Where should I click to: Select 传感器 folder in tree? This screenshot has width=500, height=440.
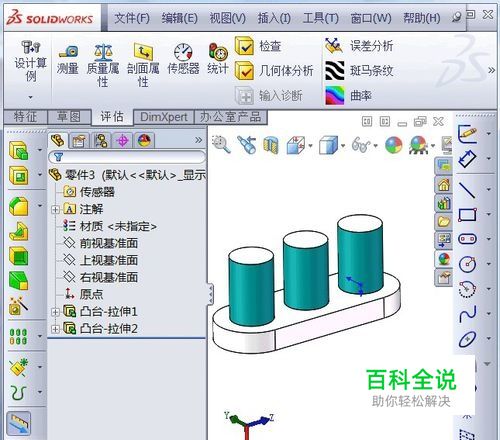tap(89, 192)
